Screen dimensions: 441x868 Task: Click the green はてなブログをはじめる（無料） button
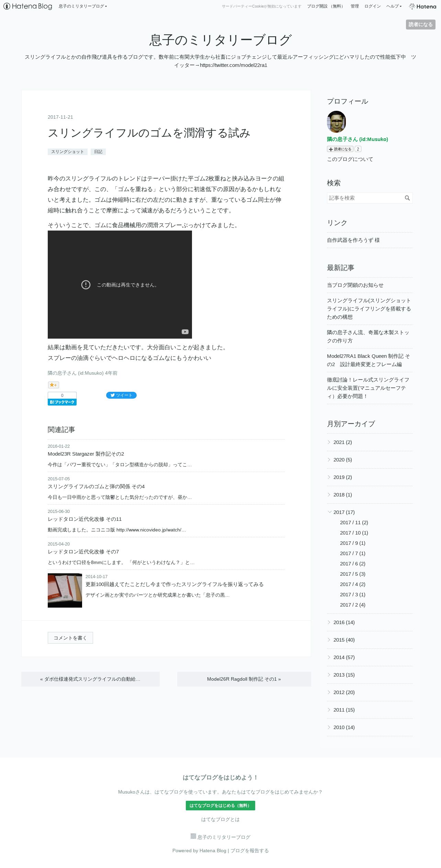(x=220, y=806)
